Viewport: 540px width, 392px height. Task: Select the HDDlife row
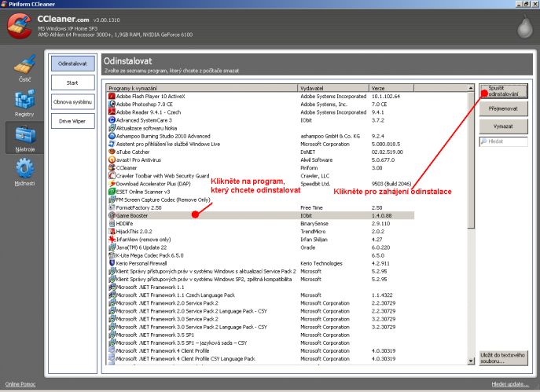[x=261, y=223]
